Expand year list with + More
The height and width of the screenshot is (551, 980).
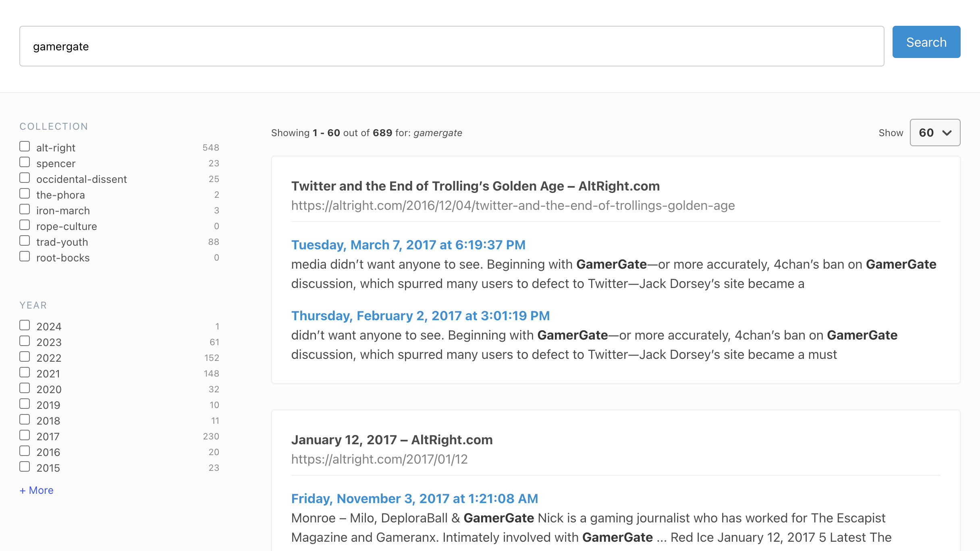(37, 490)
